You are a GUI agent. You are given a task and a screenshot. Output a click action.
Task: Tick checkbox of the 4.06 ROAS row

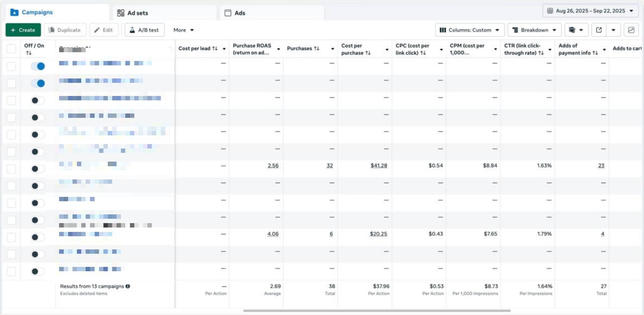click(x=11, y=237)
